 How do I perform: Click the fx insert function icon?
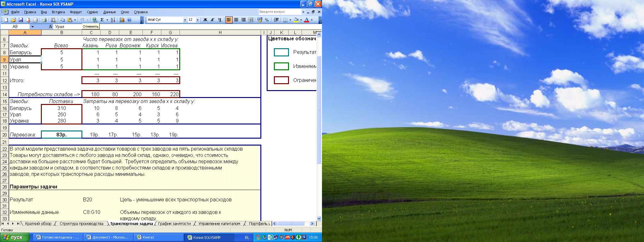(x=51, y=27)
